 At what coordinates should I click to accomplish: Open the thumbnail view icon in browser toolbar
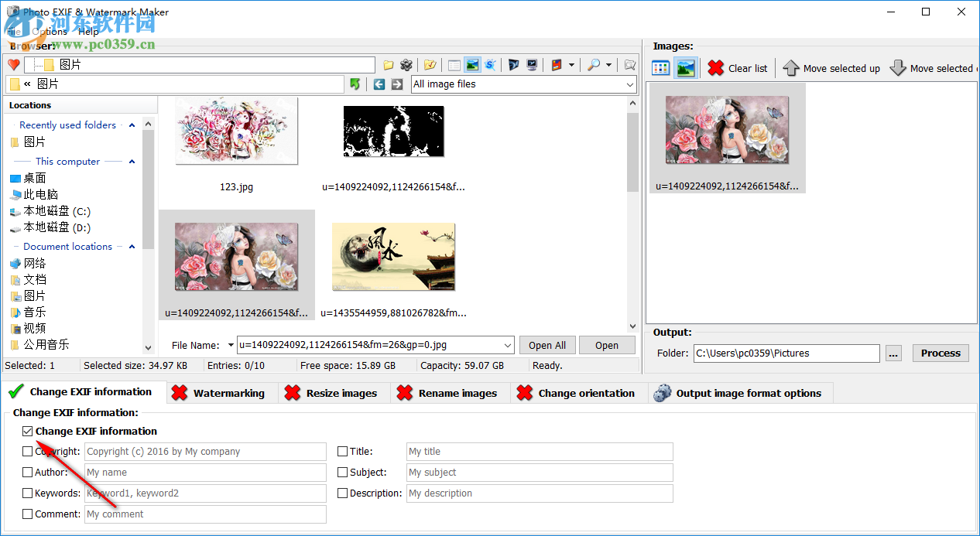(x=473, y=65)
